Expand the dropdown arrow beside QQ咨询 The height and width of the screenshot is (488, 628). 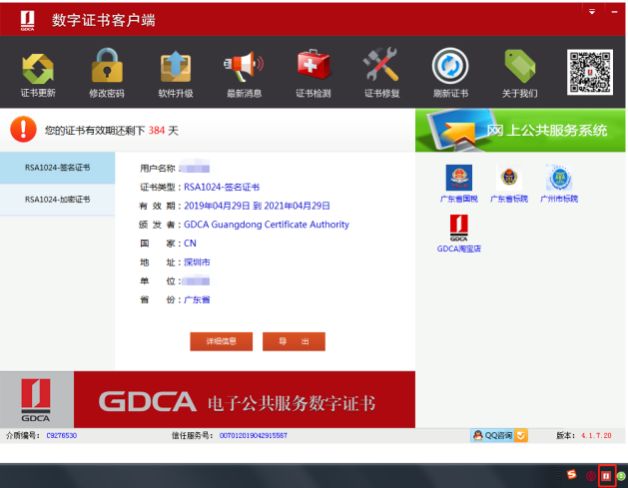[x=521, y=436]
